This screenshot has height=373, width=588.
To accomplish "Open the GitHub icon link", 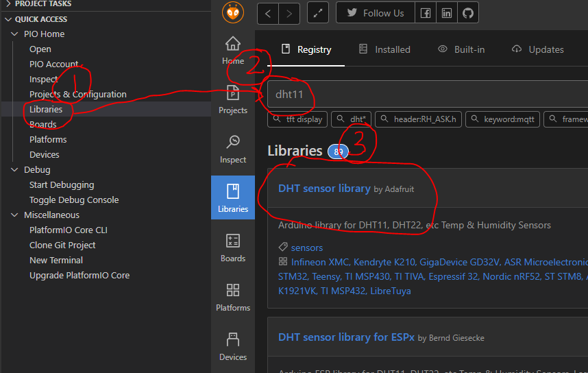I will [x=468, y=13].
